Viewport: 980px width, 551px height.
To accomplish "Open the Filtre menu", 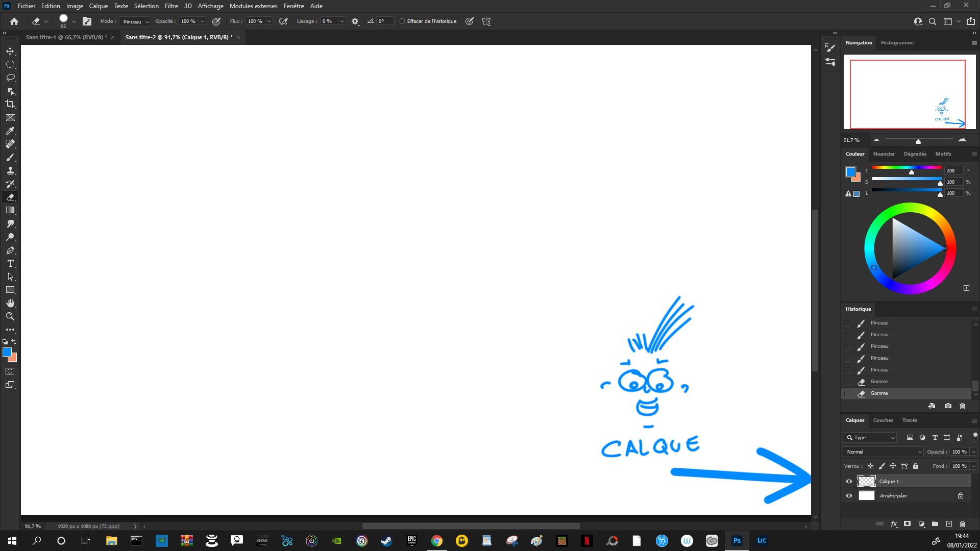I will [171, 6].
